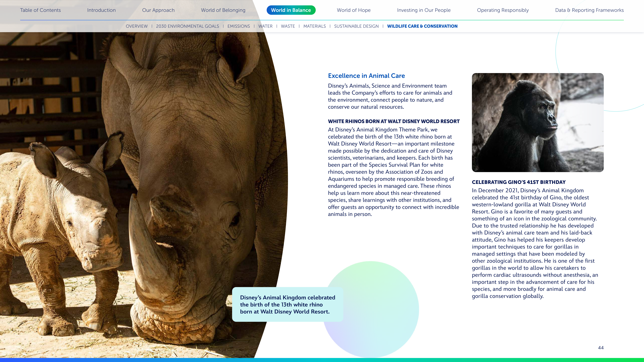Select the Our Approach tab
644x362 pixels.
click(158, 10)
